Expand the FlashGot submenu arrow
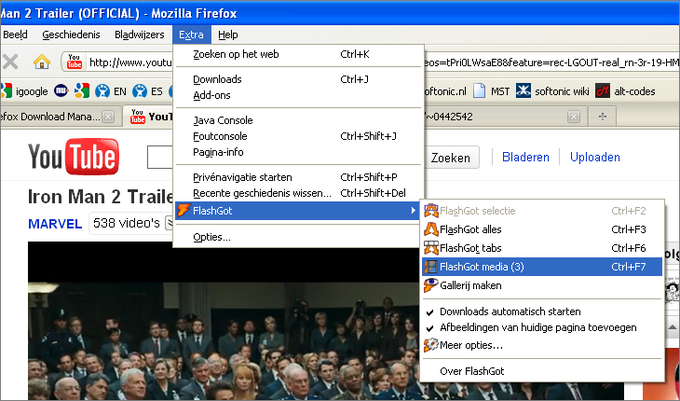The width and height of the screenshot is (680, 401). 413,211
